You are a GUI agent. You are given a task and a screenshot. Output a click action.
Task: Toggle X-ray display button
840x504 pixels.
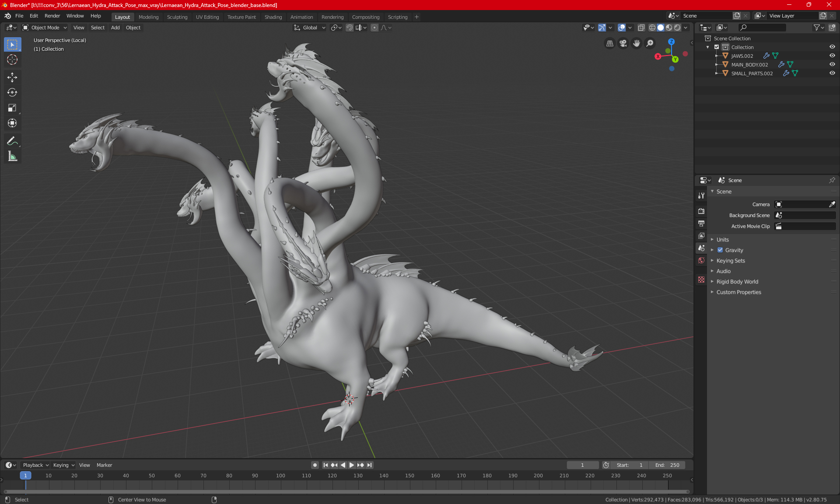click(x=641, y=28)
